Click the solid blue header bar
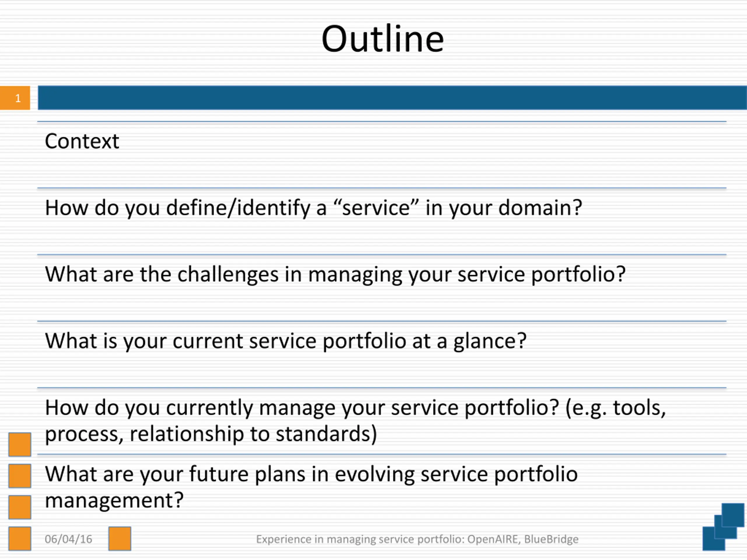This screenshot has height=560, width=747. [392, 98]
